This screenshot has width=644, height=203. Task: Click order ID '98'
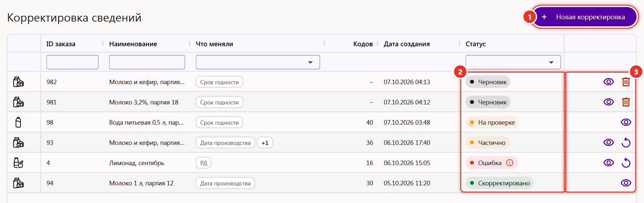(x=50, y=122)
